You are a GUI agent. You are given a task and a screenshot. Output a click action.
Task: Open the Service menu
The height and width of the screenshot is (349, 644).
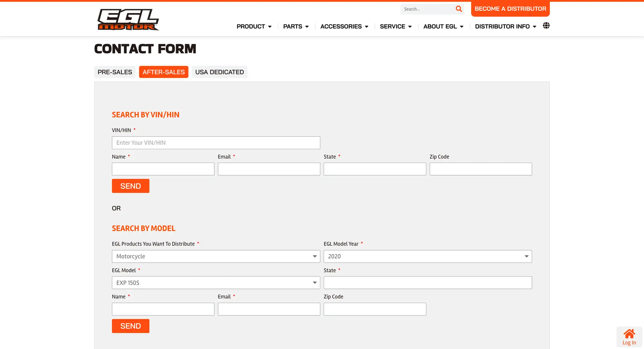coord(395,26)
